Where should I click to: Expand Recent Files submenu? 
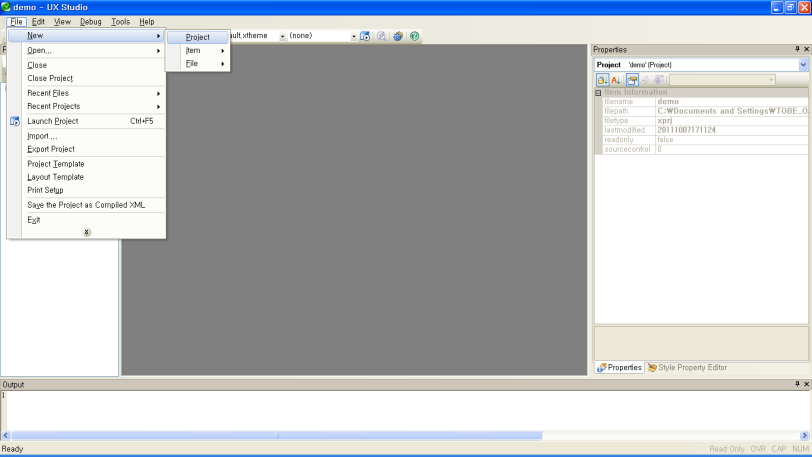pos(86,93)
